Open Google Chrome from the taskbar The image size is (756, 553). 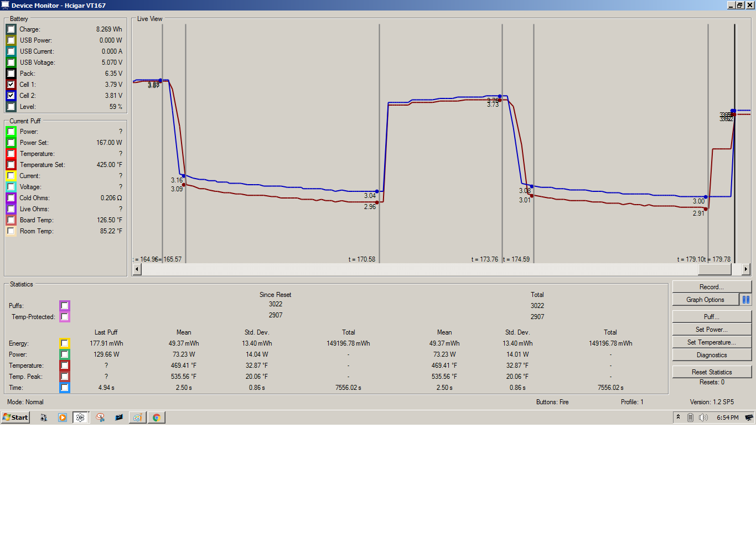point(157,418)
